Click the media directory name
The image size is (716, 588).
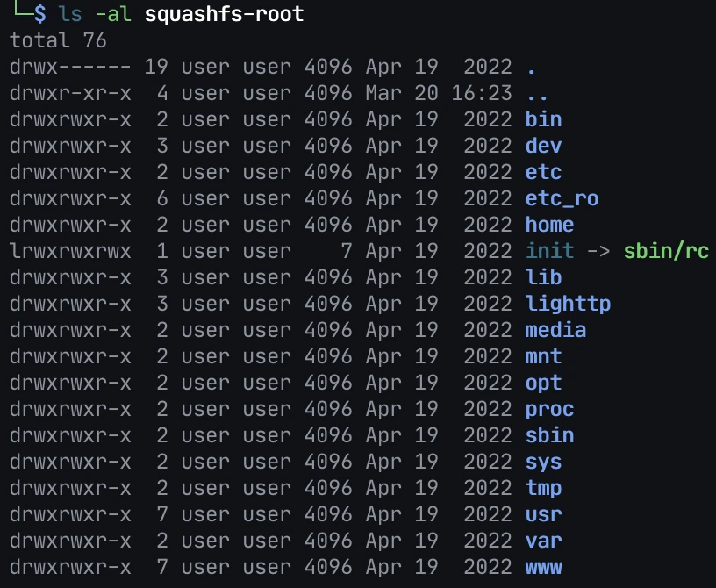(x=555, y=330)
